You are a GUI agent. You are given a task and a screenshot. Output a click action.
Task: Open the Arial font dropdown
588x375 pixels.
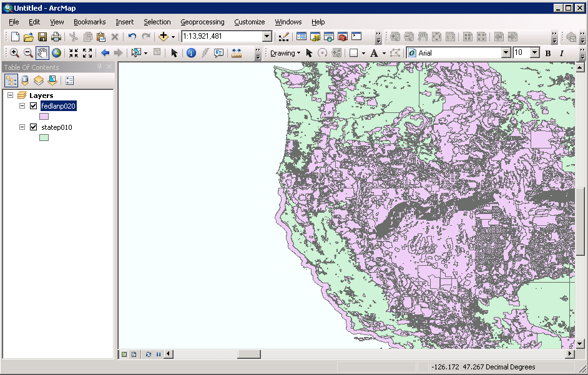[x=506, y=53]
